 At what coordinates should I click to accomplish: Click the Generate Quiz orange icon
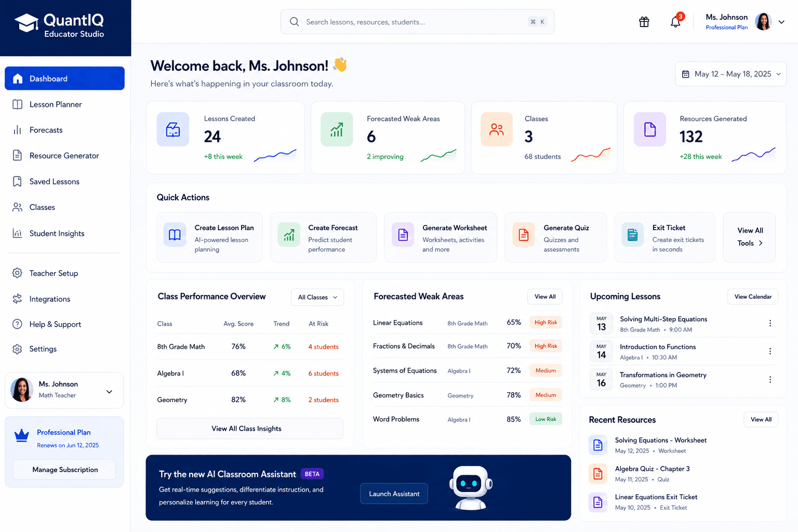click(x=524, y=235)
